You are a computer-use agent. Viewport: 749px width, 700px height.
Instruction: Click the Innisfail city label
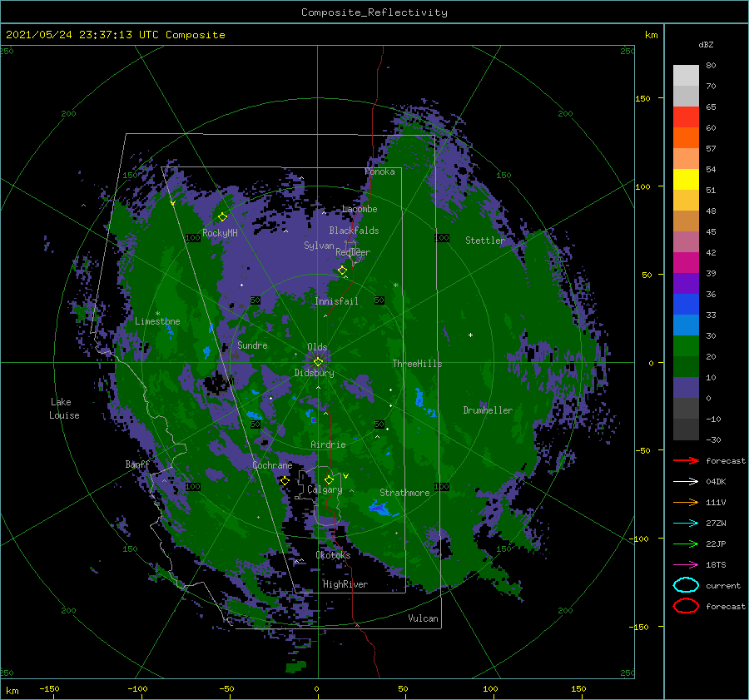coord(336,301)
